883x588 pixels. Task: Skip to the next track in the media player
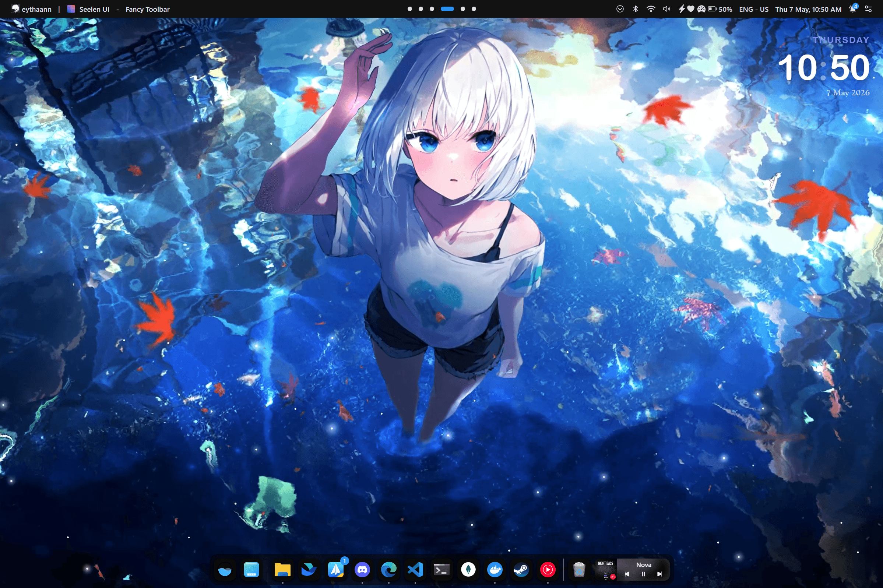(659, 574)
